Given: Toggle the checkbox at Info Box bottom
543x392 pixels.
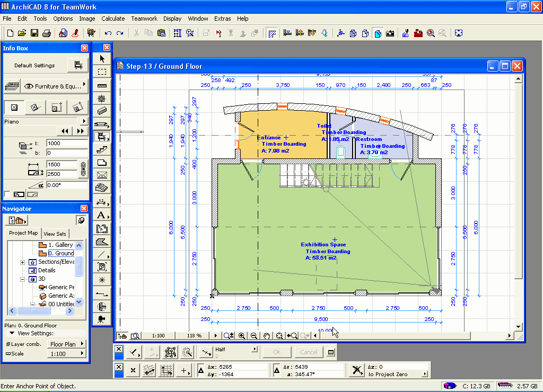Looking at the screenshot, I should click(x=6, y=194).
